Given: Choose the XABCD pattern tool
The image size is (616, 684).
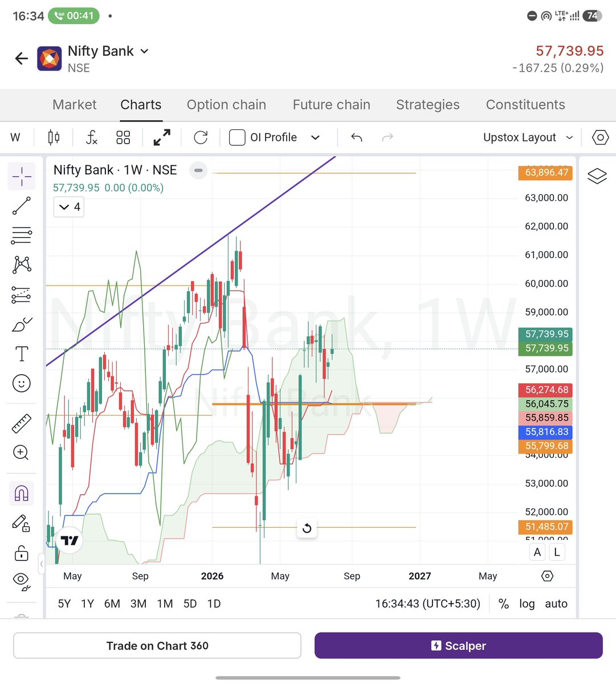Looking at the screenshot, I should [x=22, y=264].
